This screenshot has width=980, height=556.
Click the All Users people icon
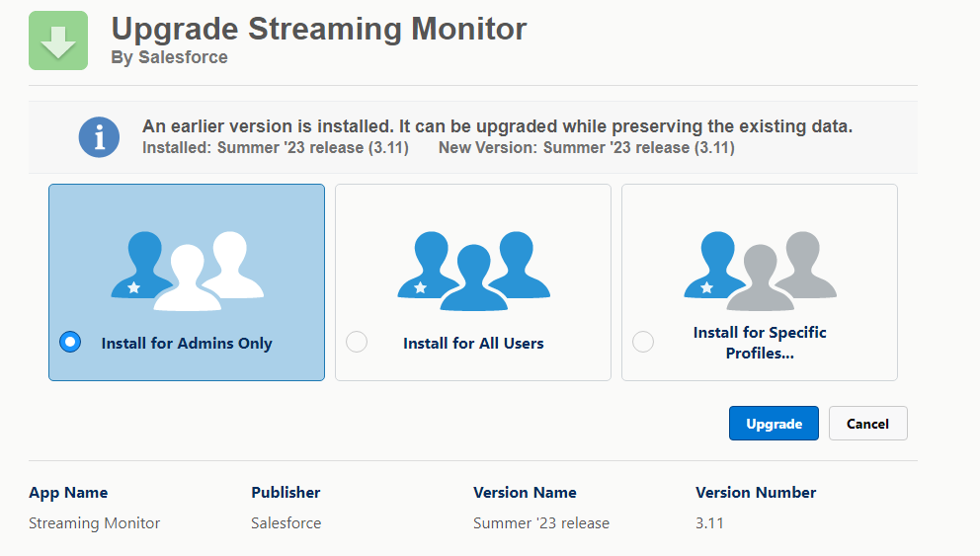(x=474, y=272)
